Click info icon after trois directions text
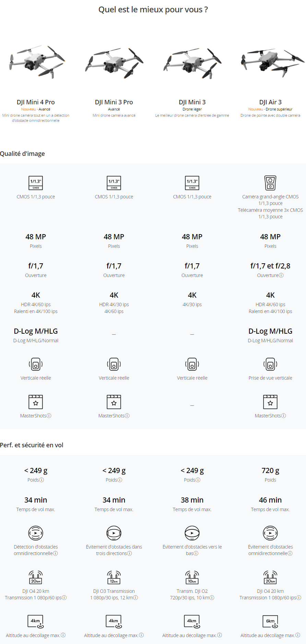The height and width of the screenshot is (644, 306). click(130, 553)
